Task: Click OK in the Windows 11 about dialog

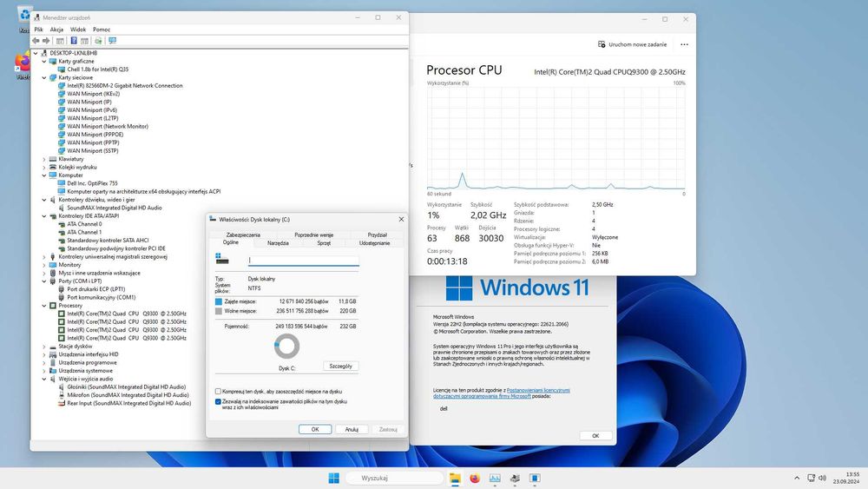Action: (595, 436)
